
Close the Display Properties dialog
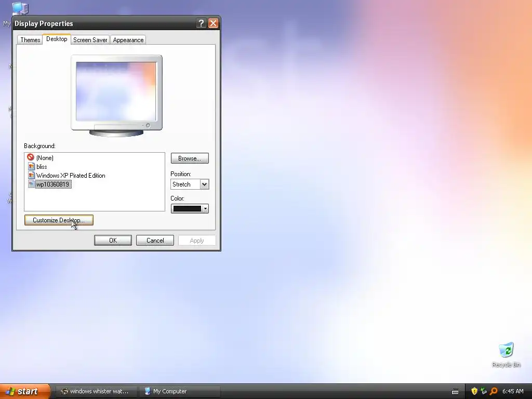[x=213, y=23]
